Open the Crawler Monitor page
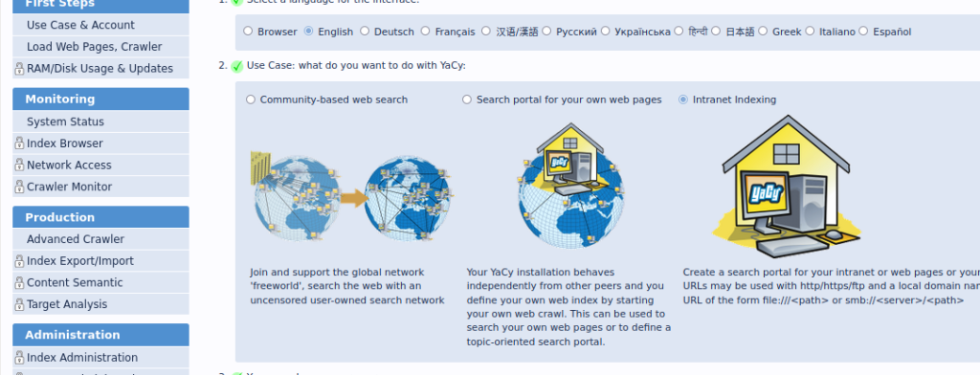980x375 pixels. tap(100, 187)
